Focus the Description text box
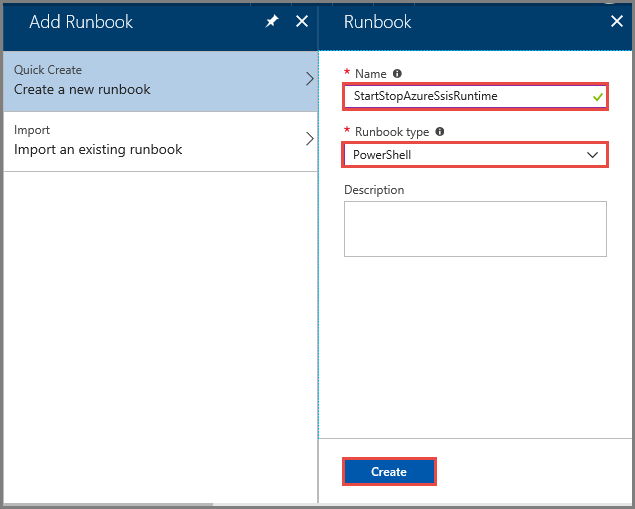Viewport: 635px width, 509px height. tap(475, 229)
